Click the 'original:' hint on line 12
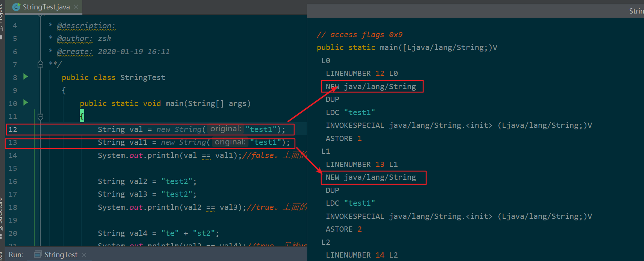This screenshot has height=261, width=644. 225,129
